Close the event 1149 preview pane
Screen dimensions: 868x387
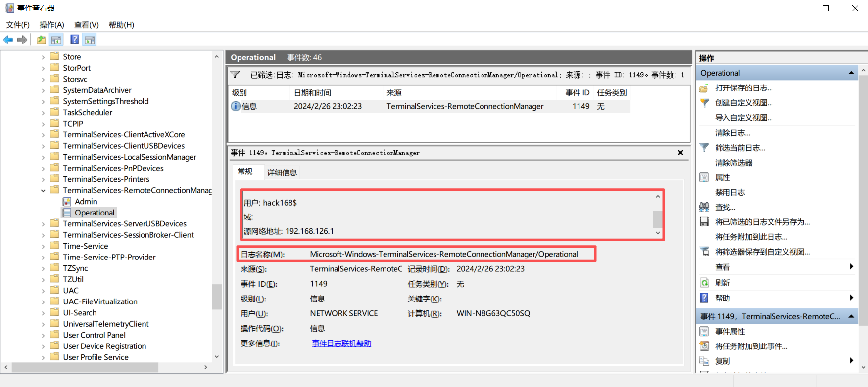680,153
